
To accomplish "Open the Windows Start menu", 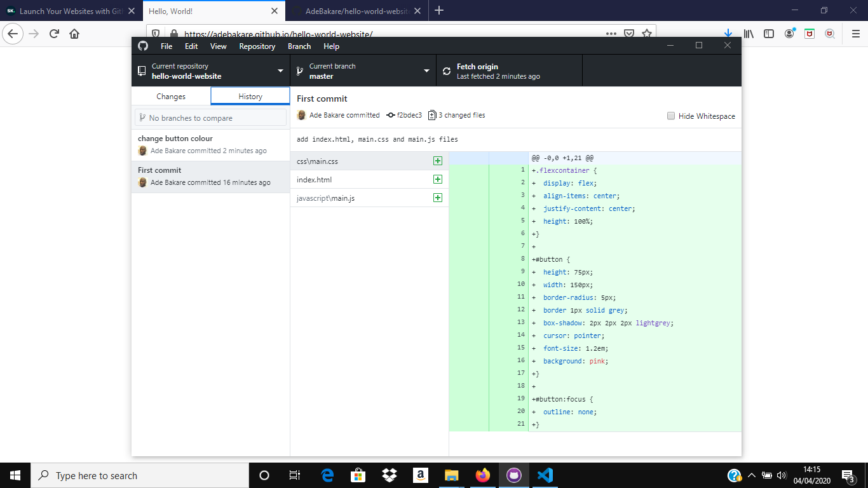I will 15,475.
